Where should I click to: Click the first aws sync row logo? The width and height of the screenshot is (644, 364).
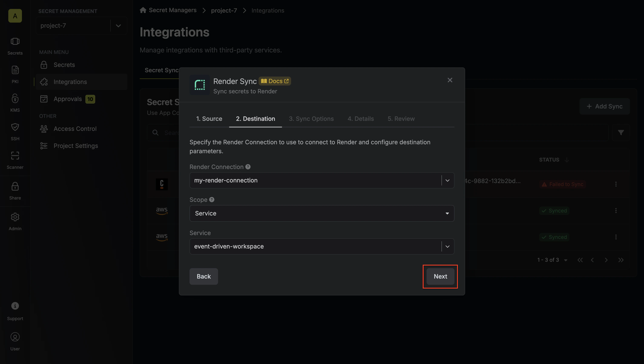pos(162,211)
